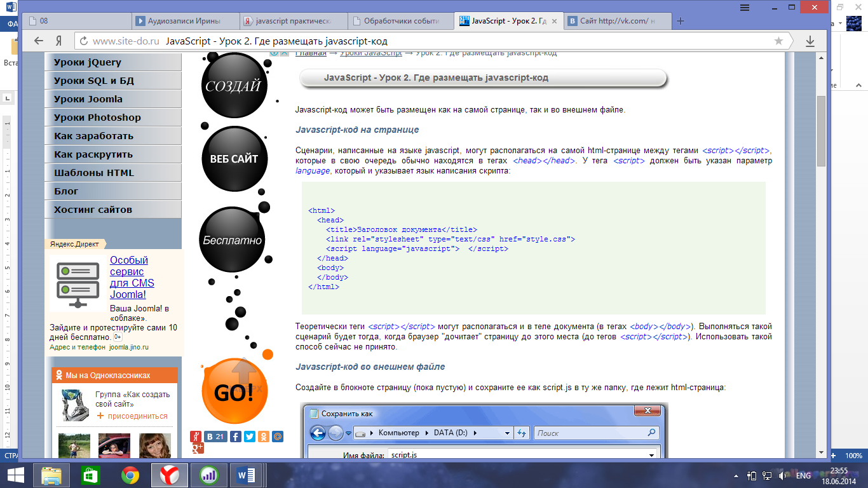Click the Яндекс.Директ label
868x488 pixels.
click(75, 243)
